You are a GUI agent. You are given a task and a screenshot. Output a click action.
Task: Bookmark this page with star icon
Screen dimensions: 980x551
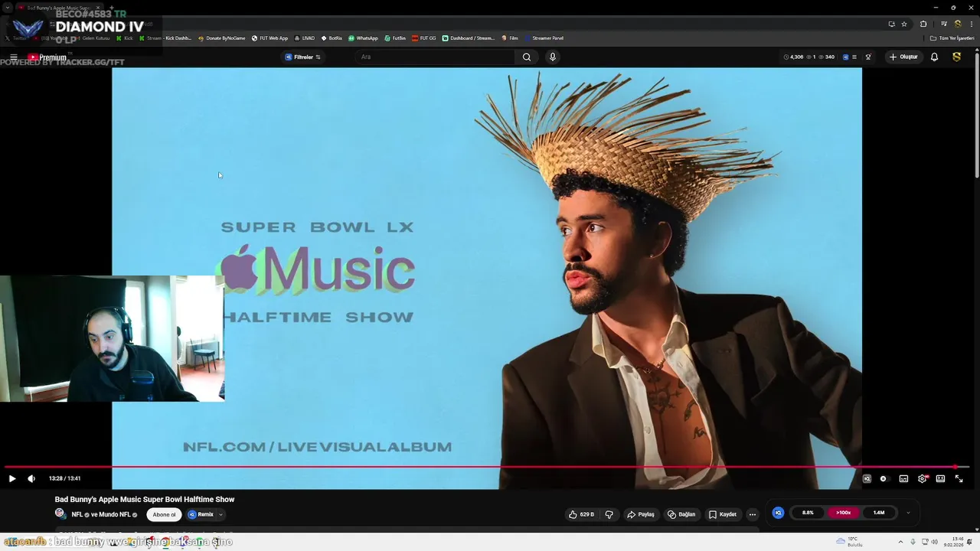904,24
